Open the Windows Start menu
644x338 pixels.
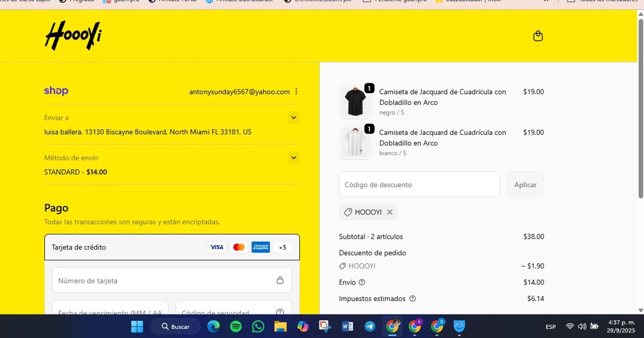pyautogui.click(x=137, y=327)
